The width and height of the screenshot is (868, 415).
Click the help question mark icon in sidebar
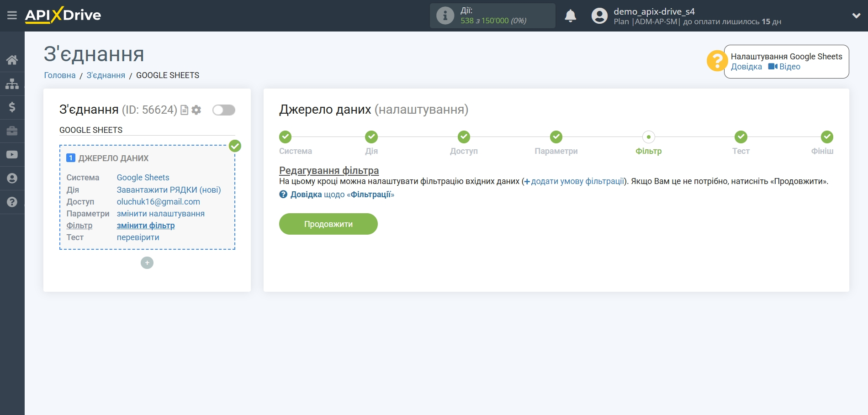coord(12,201)
